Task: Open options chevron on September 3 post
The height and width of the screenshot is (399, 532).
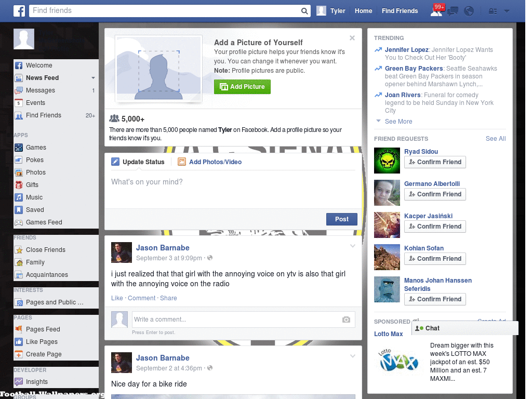Action: tap(353, 246)
